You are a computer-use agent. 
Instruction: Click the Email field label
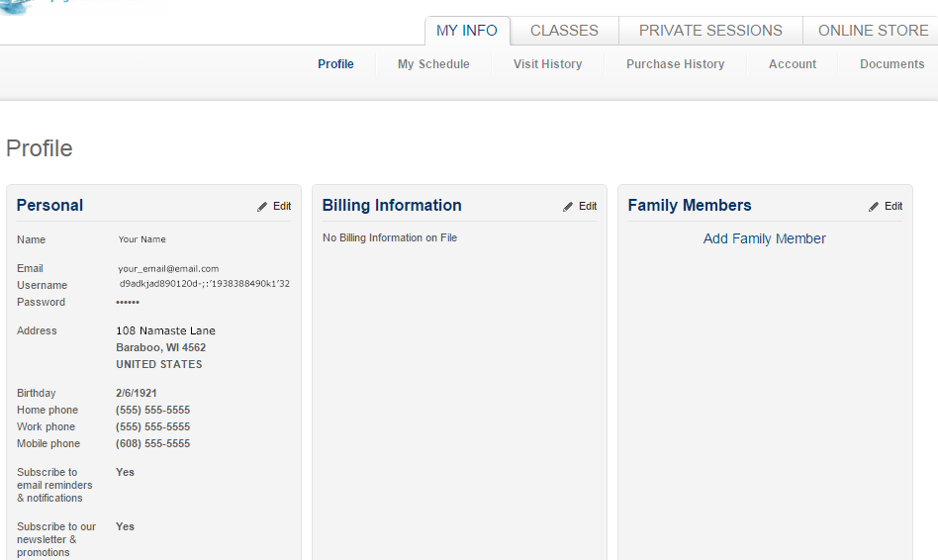tap(30, 269)
